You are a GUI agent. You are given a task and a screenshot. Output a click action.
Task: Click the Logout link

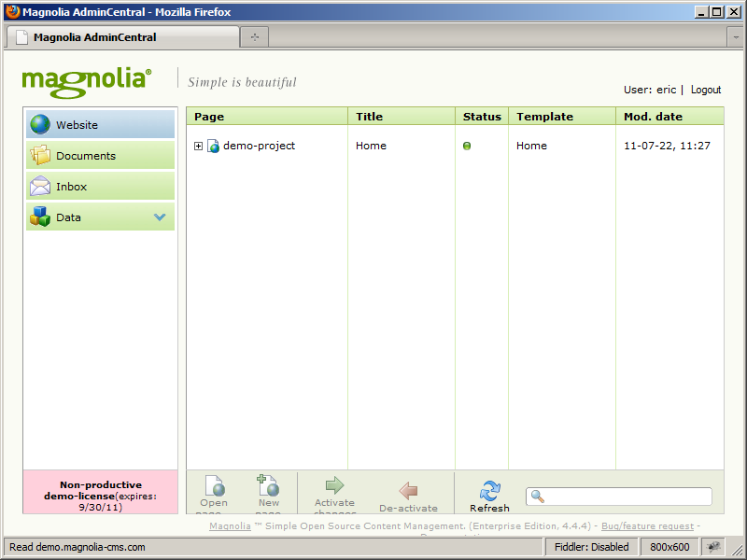pyautogui.click(x=706, y=90)
